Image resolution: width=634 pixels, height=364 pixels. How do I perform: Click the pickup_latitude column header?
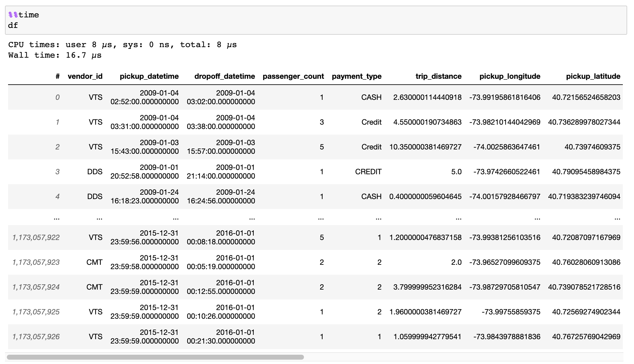[593, 76]
